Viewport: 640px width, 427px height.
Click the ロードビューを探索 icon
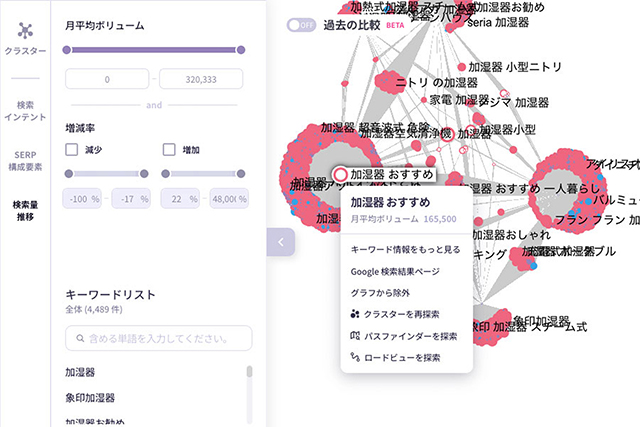click(x=356, y=357)
